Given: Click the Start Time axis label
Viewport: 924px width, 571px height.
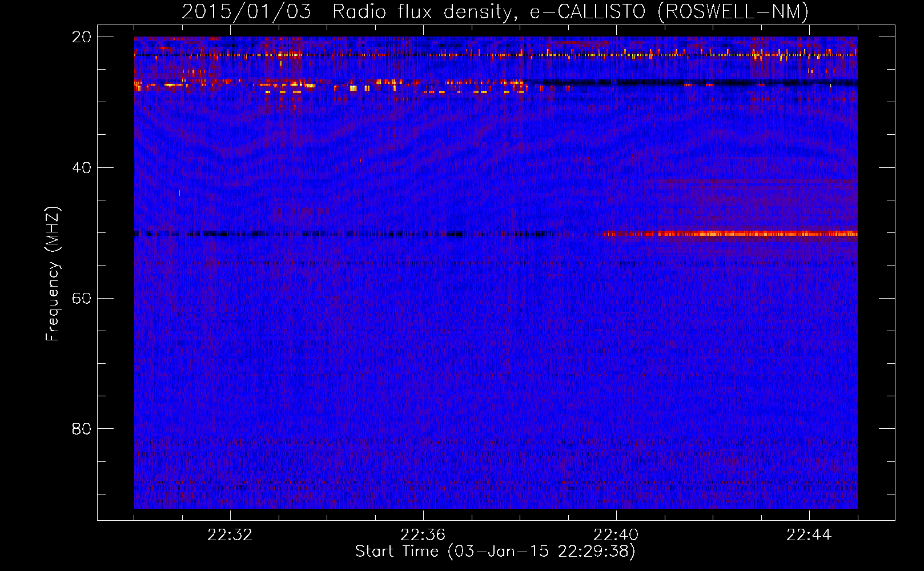Looking at the screenshot, I should (x=495, y=552).
